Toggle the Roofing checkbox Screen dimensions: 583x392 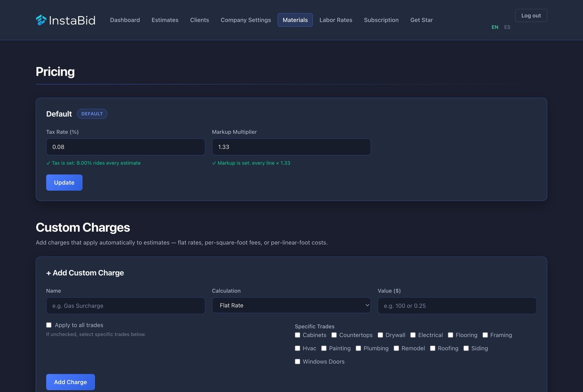click(433, 348)
